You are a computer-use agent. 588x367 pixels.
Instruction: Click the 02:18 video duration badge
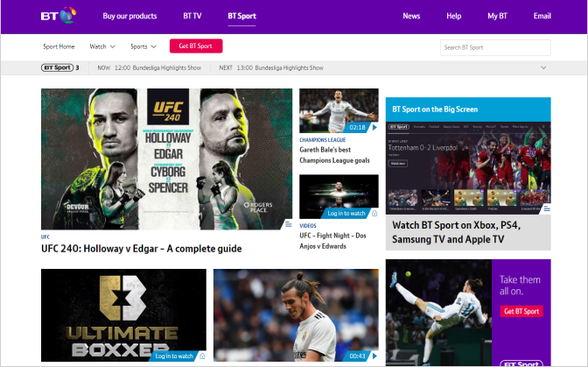(x=357, y=128)
